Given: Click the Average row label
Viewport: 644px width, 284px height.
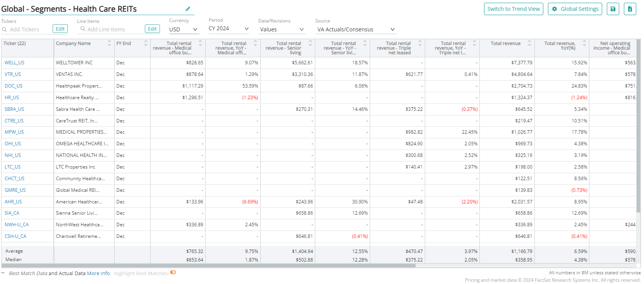Looking at the screenshot, I should coord(14,251).
